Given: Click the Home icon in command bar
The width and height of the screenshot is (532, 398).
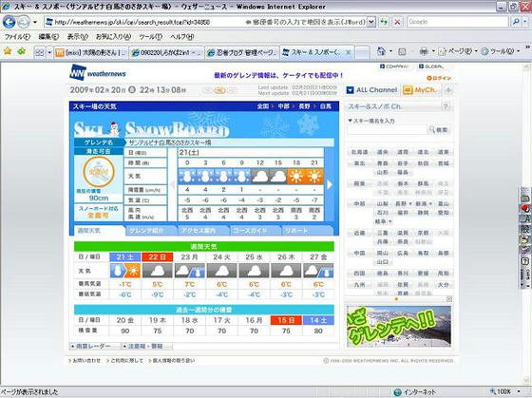Looking at the screenshot, I should [x=381, y=51].
